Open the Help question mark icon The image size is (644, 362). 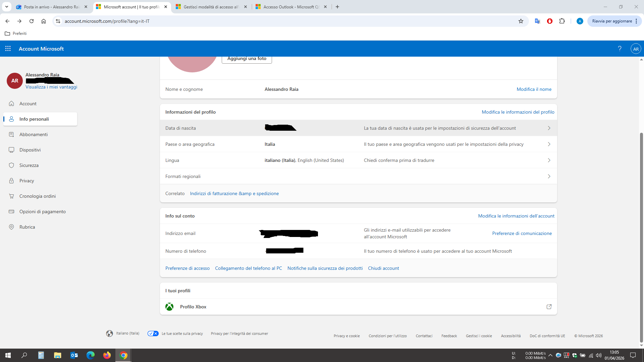[x=620, y=49]
